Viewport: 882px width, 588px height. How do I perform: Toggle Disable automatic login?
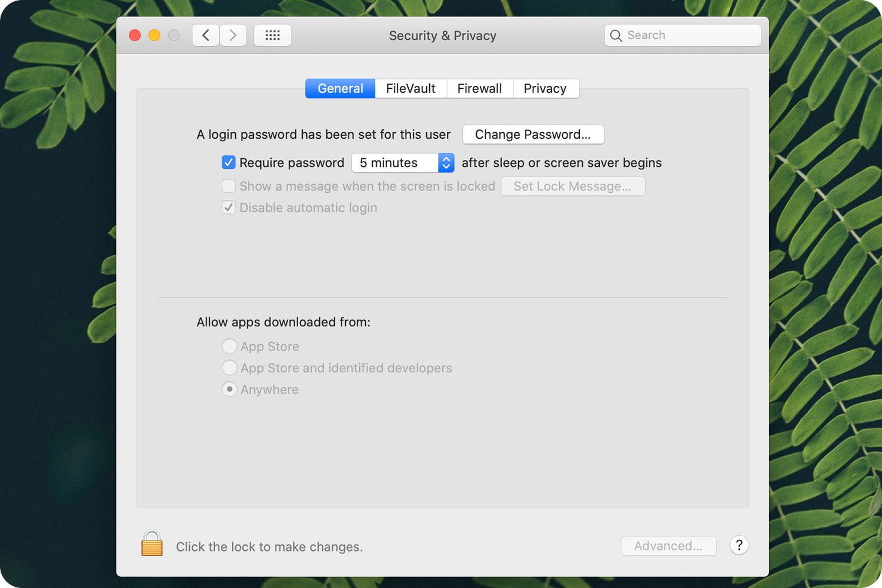point(228,207)
